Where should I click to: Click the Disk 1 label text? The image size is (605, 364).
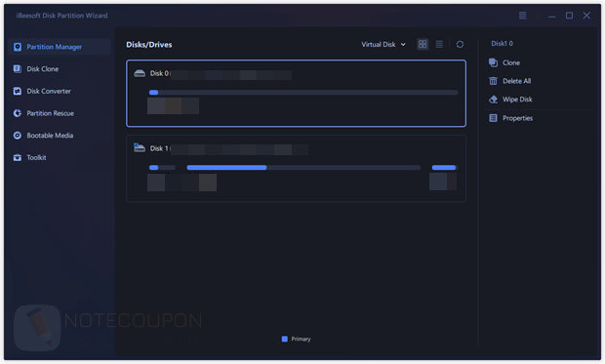pos(159,148)
